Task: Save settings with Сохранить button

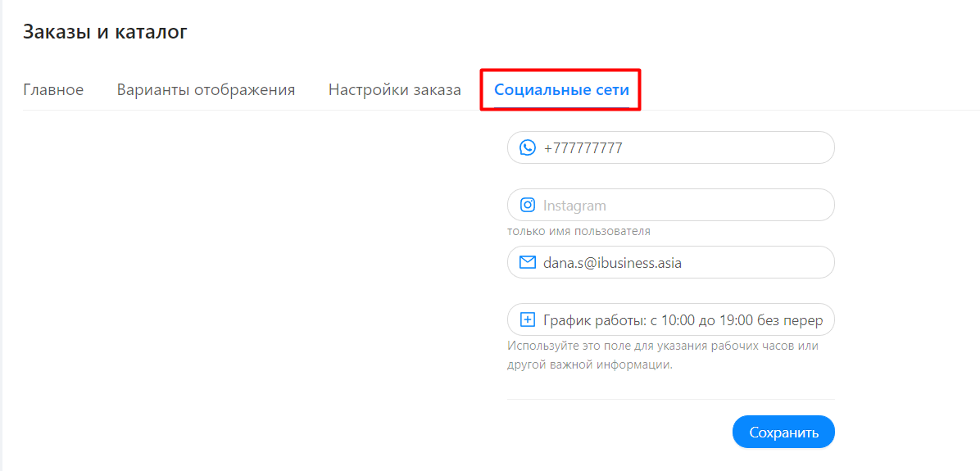Action: (x=783, y=432)
